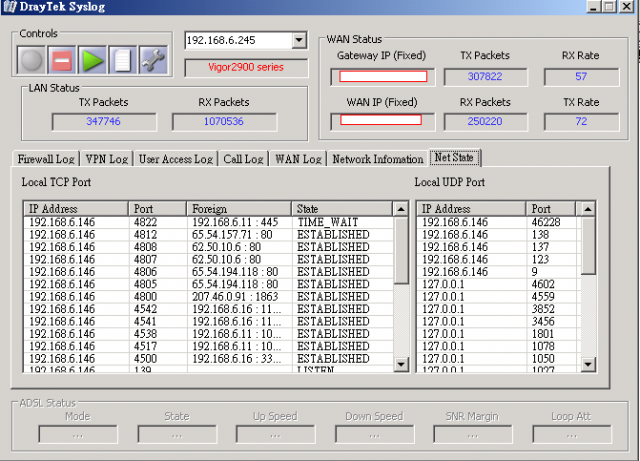
Task: Select TCP row with port 4807
Action: click(209, 259)
